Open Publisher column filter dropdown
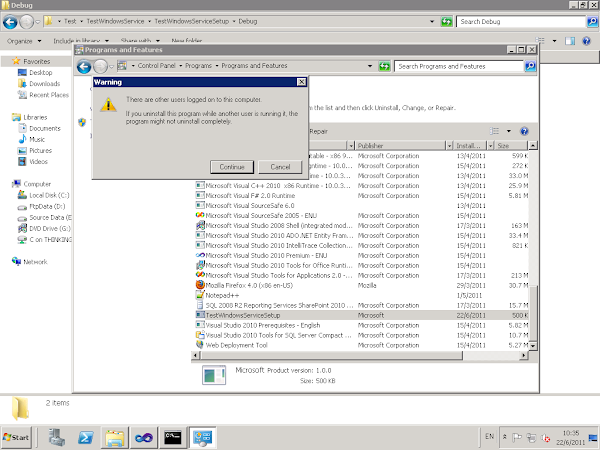600x450 pixels. pyautogui.click(x=449, y=145)
